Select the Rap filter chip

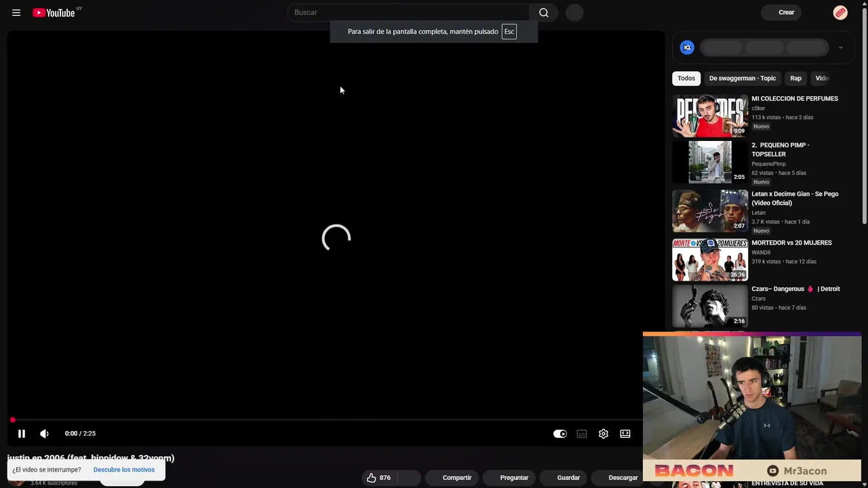(x=795, y=78)
